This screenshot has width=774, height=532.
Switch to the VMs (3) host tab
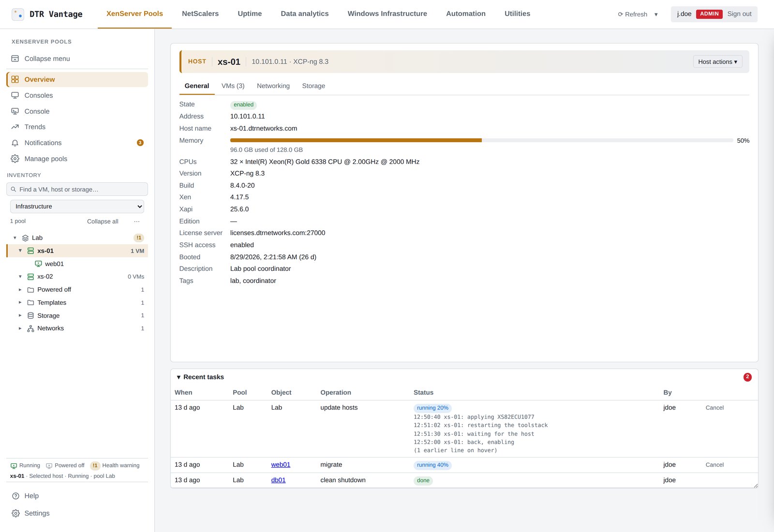pos(233,86)
